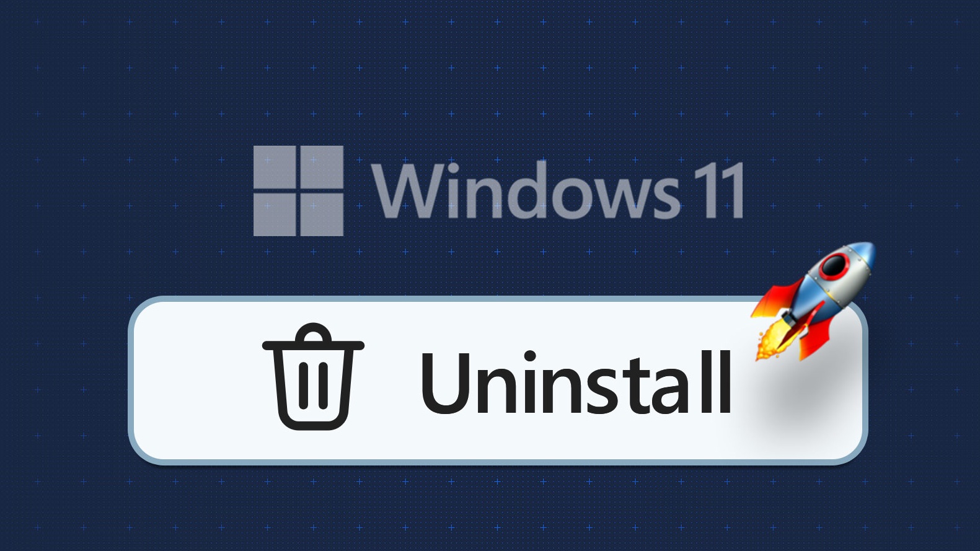Click the "Uninstall" text label
The width and height of the screenshot is (980, 551).
click(x=576, y=382)
